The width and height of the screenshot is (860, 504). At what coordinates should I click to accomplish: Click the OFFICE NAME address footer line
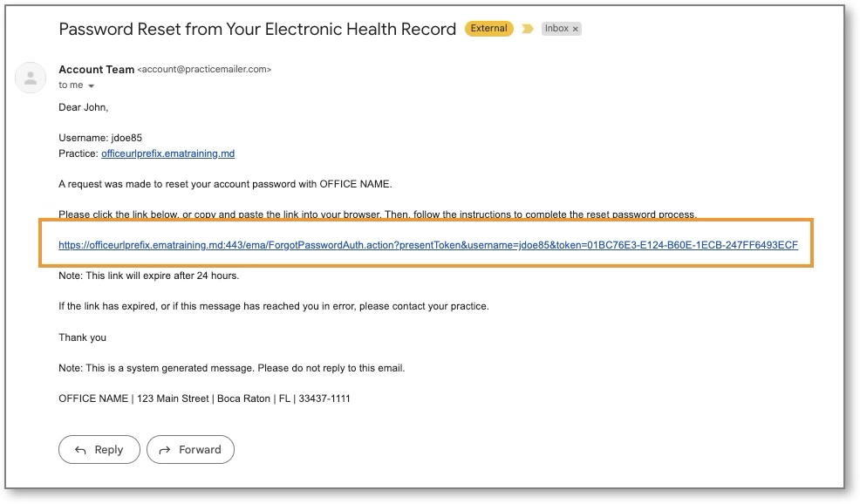tap(204, 398)
